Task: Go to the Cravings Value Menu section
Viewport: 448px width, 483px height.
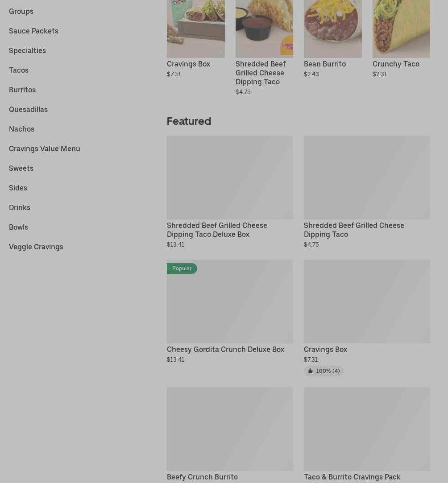Action: click(44, 149)
